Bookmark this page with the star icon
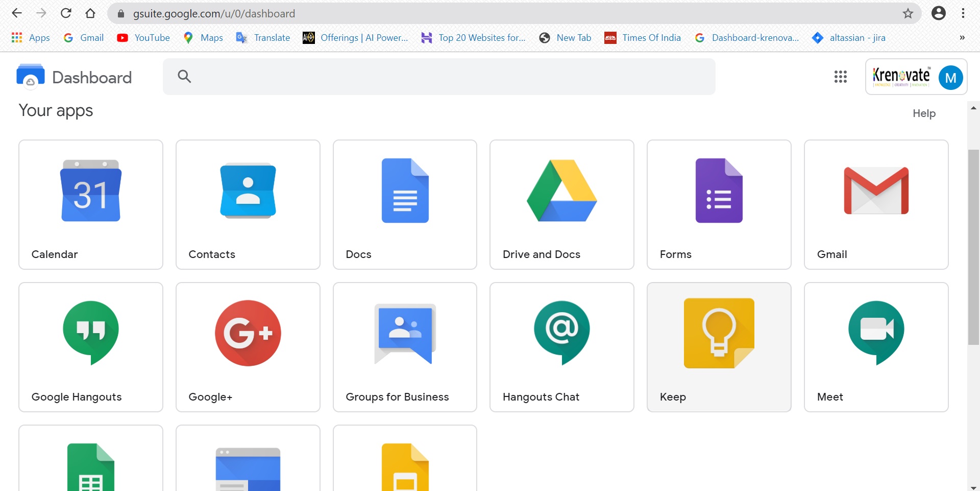The image size is (980, 491). (x=908, y=13)
